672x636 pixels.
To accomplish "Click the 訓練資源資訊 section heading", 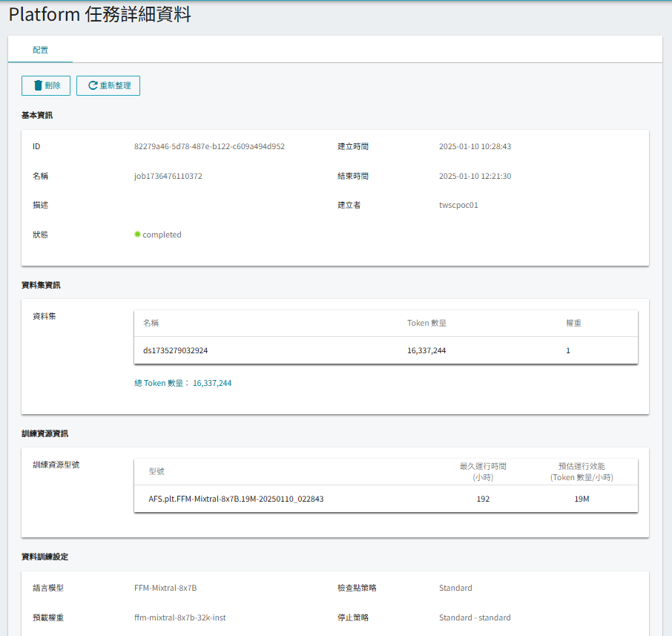I will click(45, 433).
